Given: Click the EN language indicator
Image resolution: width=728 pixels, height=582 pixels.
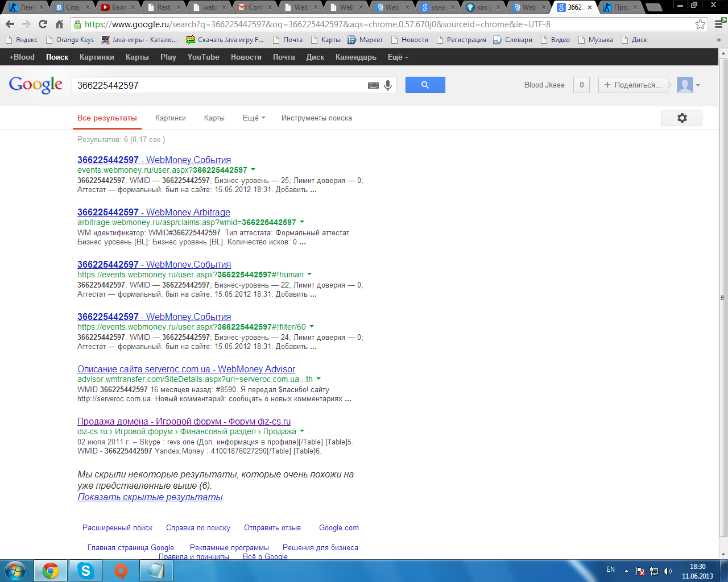Looking at the screenshot, I should click(x=610, y=569).
